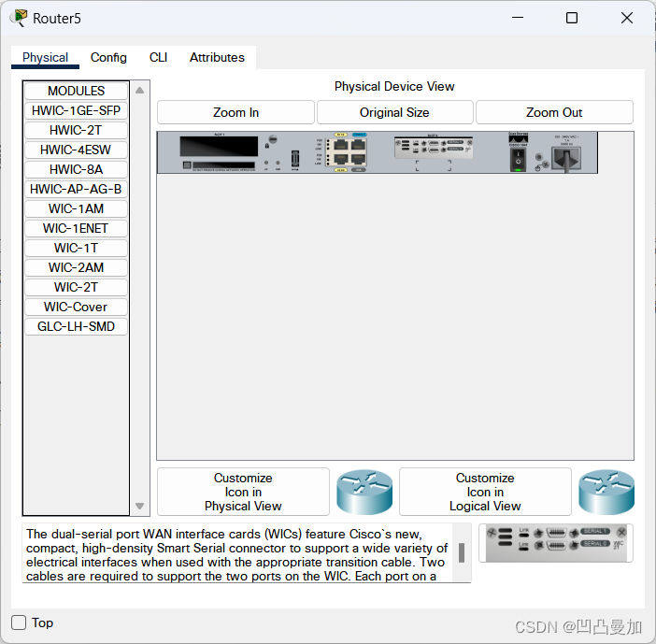Open the Attributes tab
The height and width of the screenshot is (644, 656).
click(x=217, y=57)
